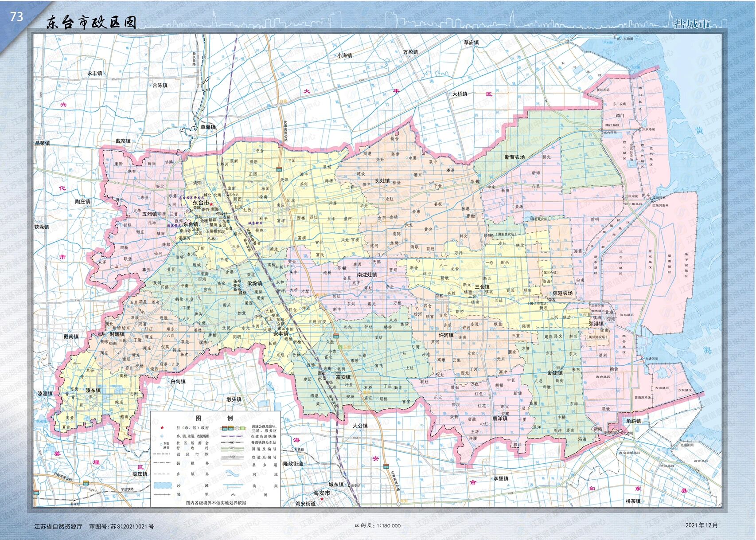This screenshot has width=756, height=540.
Task: Select the scale text 1:180 000
Action: pyautogui.click(x=389, y=526)
